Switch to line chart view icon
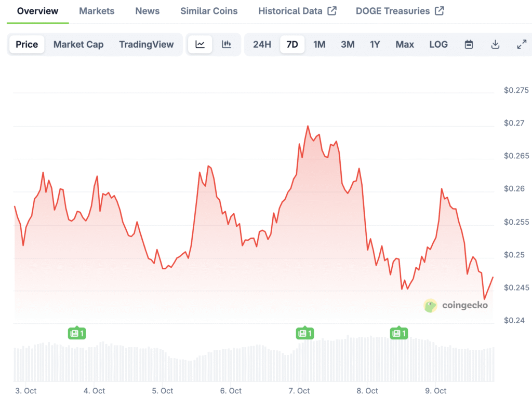This screenshot has height=398, width=532. [x=200, y=45]
